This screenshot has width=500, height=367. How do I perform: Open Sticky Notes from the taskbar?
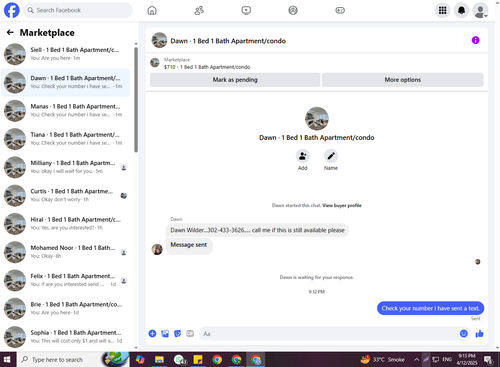click(198, 360)
